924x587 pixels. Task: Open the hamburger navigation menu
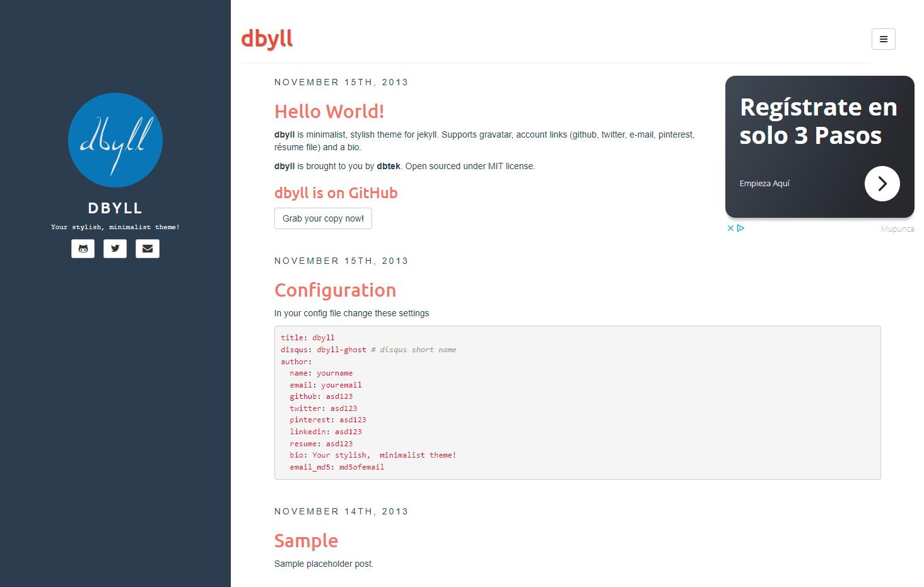coord(883,39)
